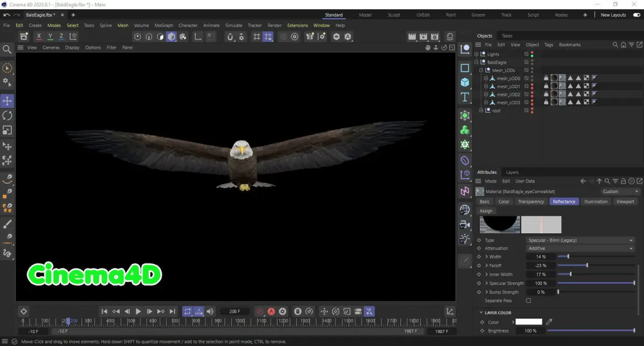Click the Cube primitive icon
644x346 pixels.
465,83
